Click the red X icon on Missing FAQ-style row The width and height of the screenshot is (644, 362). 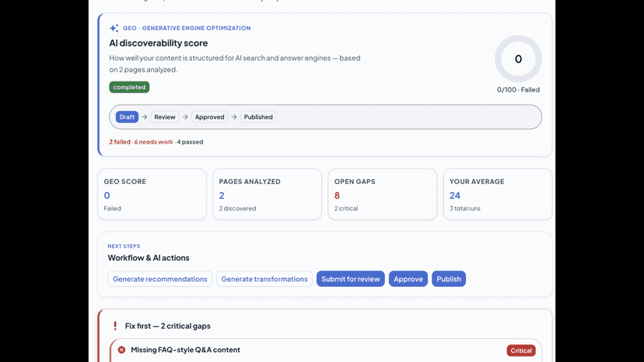coord(121,350)
